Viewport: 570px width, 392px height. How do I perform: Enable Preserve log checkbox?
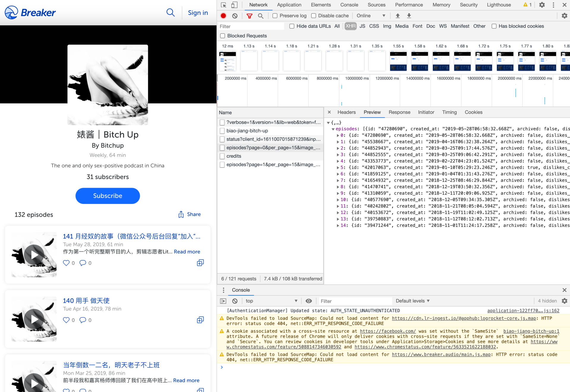coord(275,16)
